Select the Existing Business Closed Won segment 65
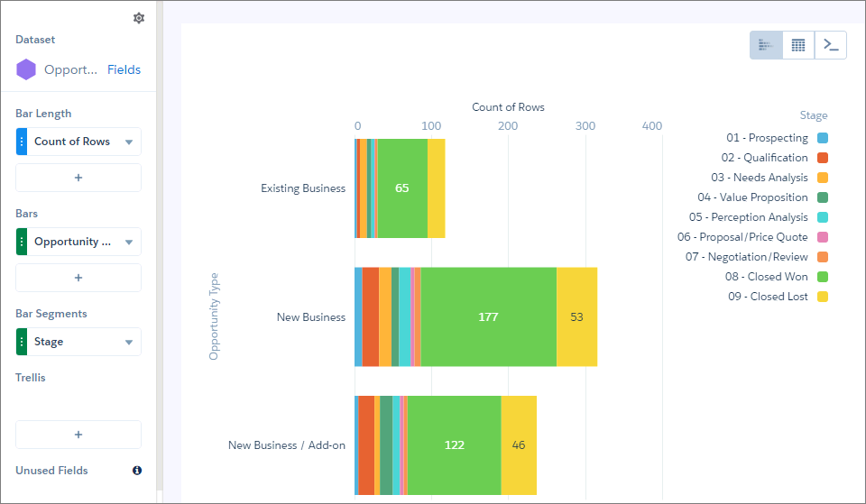The height and width of the screenshot is (504, 866). pyautogui.click(x=402, y=188)
